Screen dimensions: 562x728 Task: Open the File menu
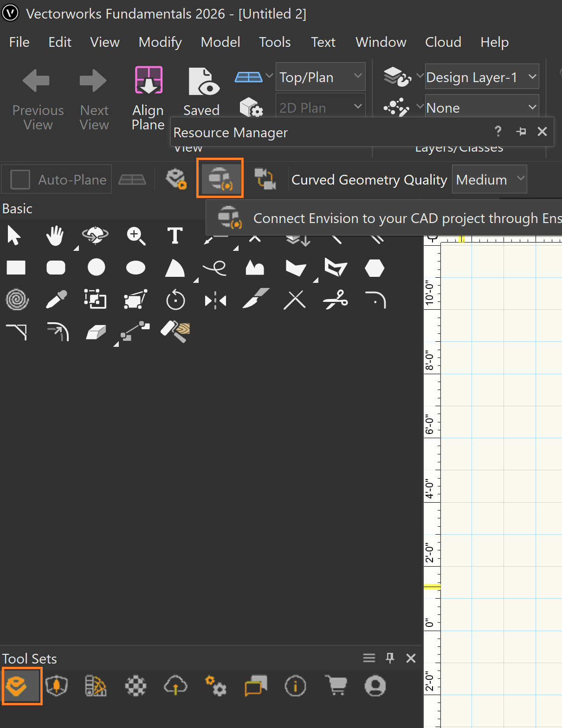(19, 42)
